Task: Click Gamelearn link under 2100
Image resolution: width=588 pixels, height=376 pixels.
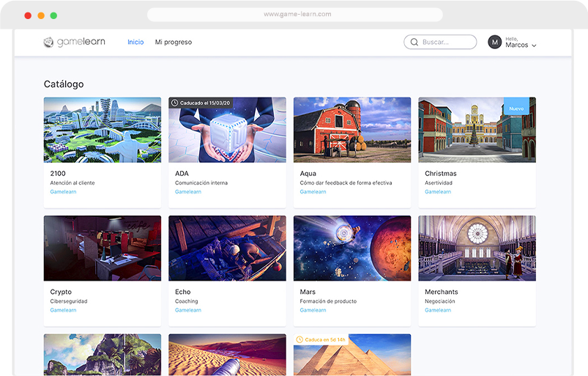Action: point(63,192)
